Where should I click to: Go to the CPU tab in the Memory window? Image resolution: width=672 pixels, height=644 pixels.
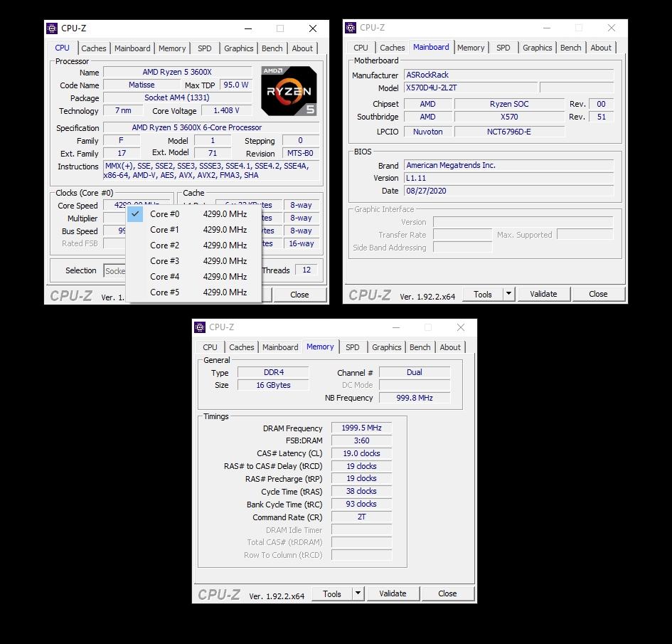pyautogui.click(x=210, y=347)
